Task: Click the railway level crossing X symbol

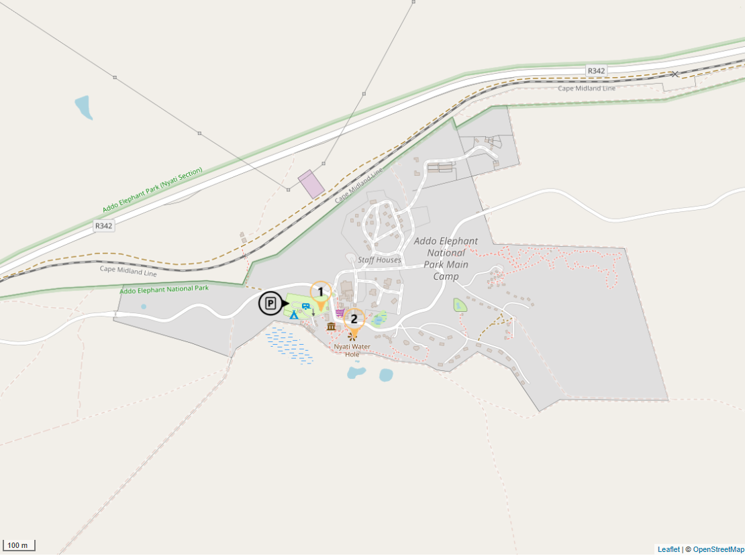Action: (675, 74)
